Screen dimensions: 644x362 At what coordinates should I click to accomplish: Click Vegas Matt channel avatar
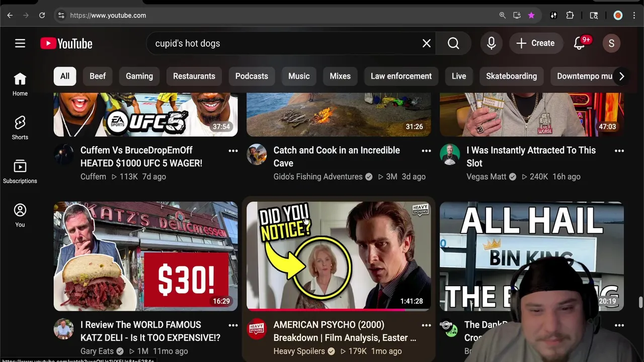(x=450, y=154)
